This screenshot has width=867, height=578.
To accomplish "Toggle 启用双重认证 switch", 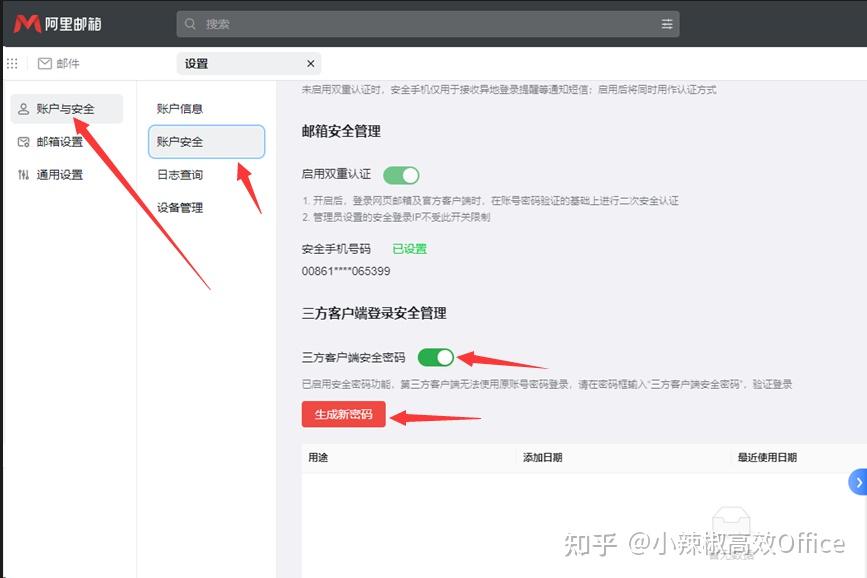I will 401,175.
